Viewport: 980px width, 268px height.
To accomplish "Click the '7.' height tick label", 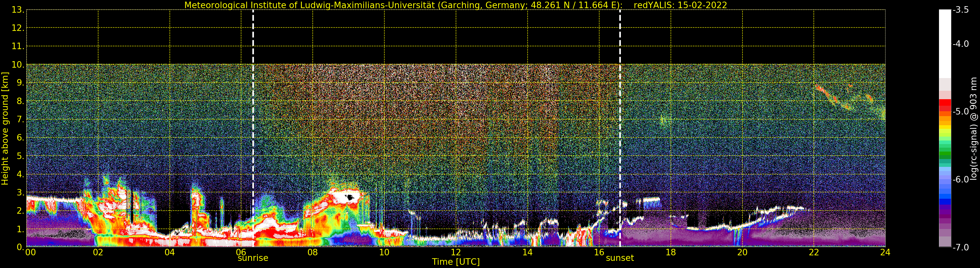I will pos(21,119).
